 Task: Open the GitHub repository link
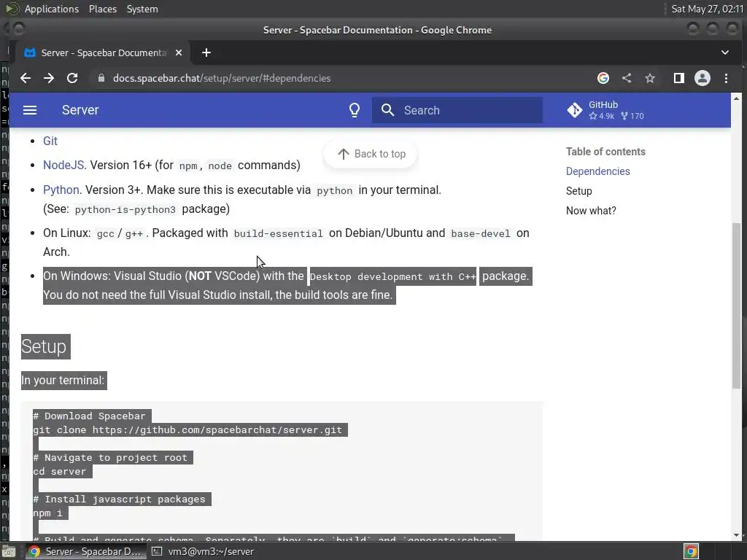click(x=605, y=110)
